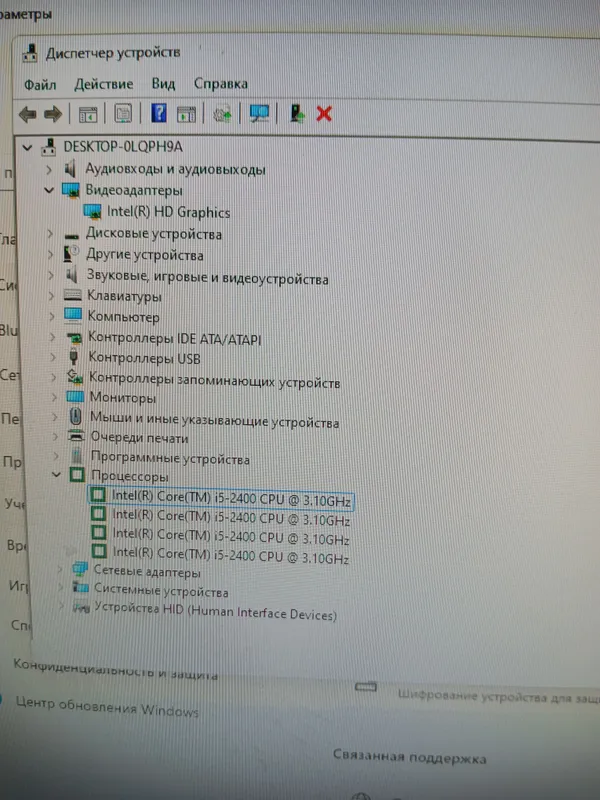Select Программные устройства tree item

click(x=170, y=458)
